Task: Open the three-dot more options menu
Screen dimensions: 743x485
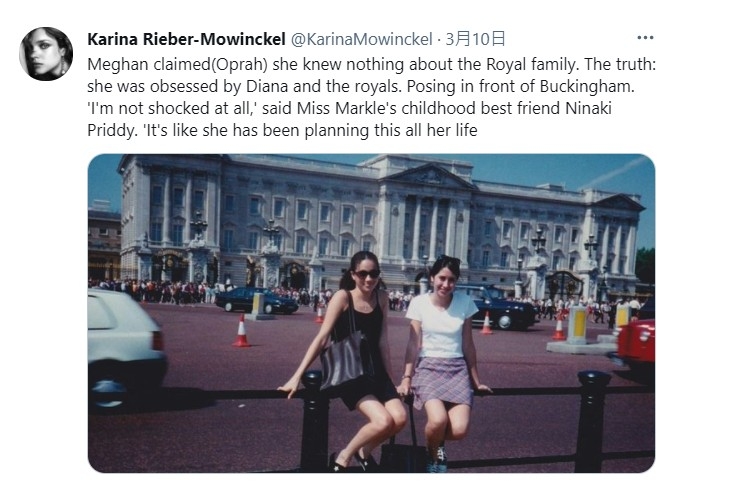Action: click(645, 38)
